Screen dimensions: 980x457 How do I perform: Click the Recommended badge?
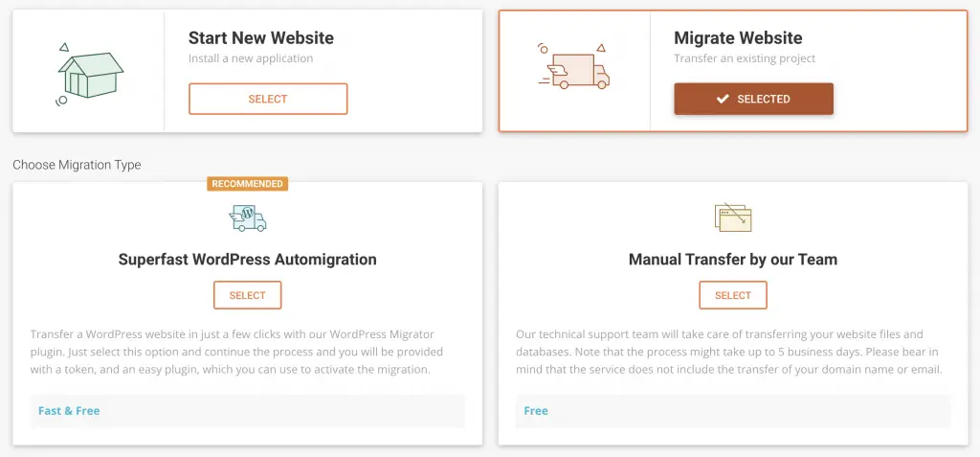point(247,183)
